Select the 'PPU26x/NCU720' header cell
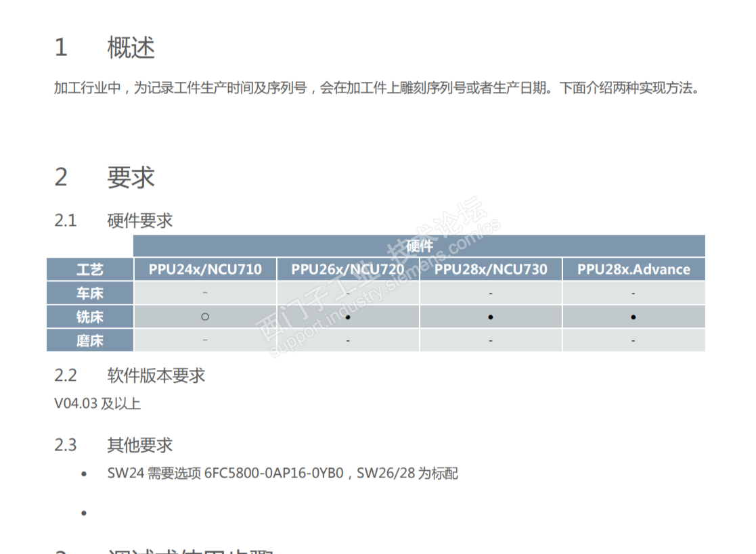 [348, 269]
